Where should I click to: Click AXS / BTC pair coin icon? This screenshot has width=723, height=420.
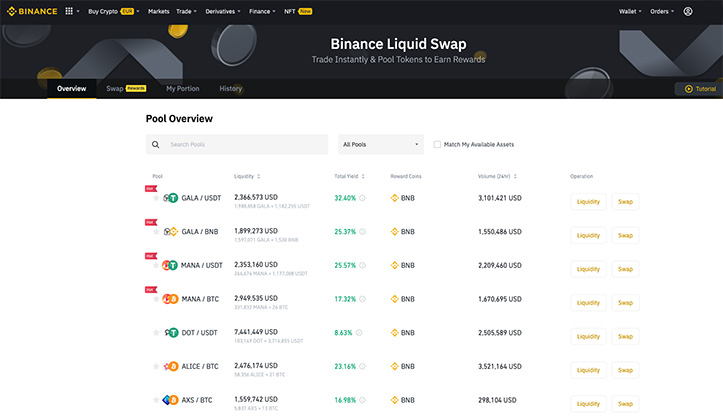(x=170, y=400)
